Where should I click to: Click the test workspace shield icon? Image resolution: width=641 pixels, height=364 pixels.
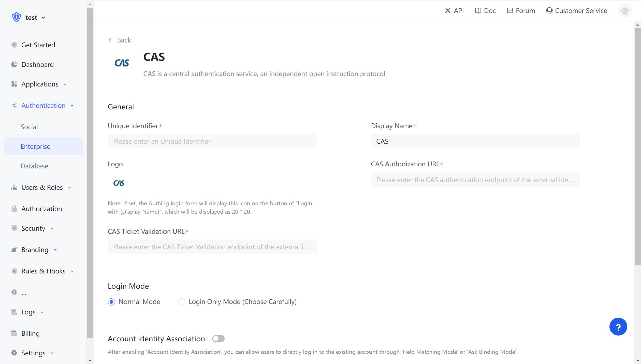(x=16, y=17)
